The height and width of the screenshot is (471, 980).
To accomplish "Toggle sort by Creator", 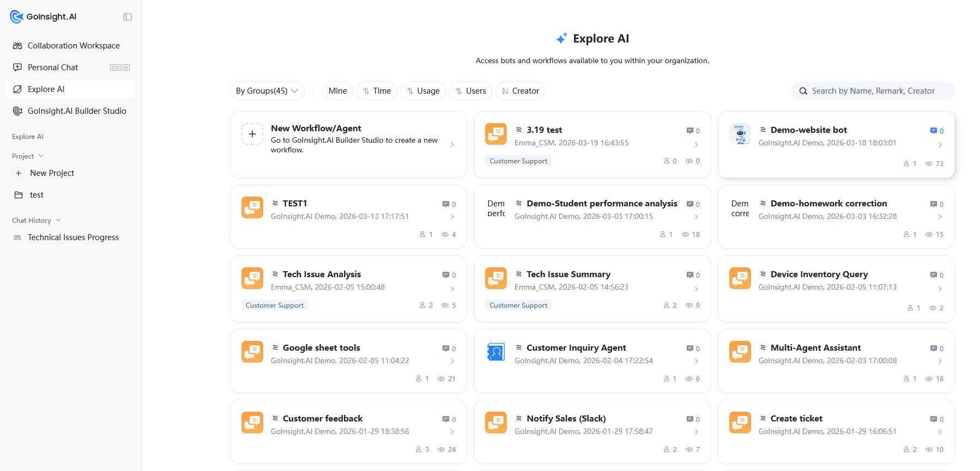I will 520,91.
